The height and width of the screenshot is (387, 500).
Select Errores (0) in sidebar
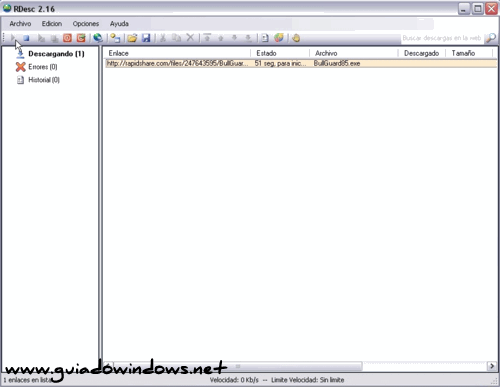pos(43,67)
